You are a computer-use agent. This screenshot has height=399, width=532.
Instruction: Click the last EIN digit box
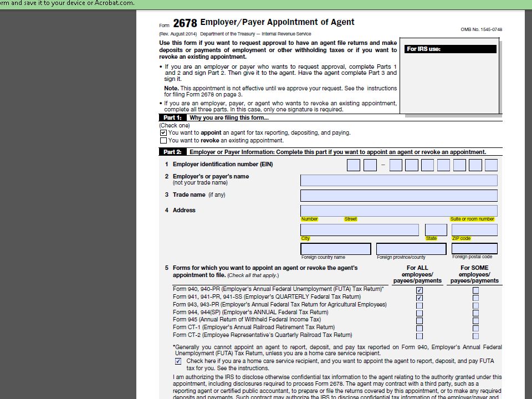(x=492, y=165)
